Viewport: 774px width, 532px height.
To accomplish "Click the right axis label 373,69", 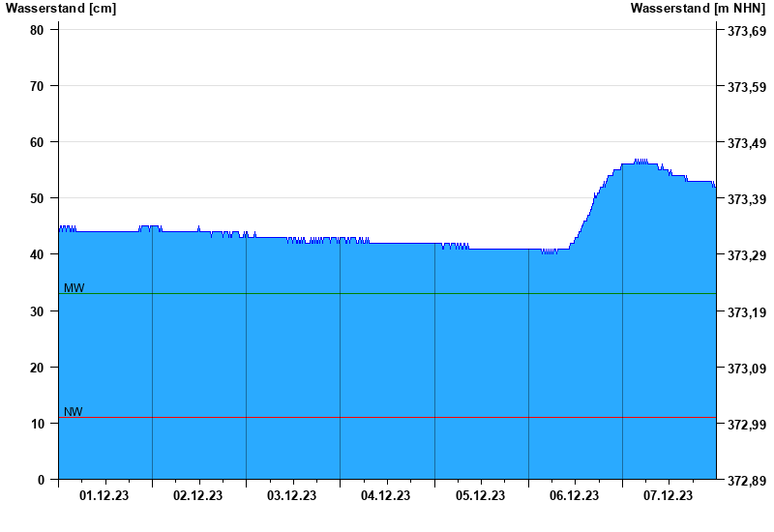I will (747, 31).
